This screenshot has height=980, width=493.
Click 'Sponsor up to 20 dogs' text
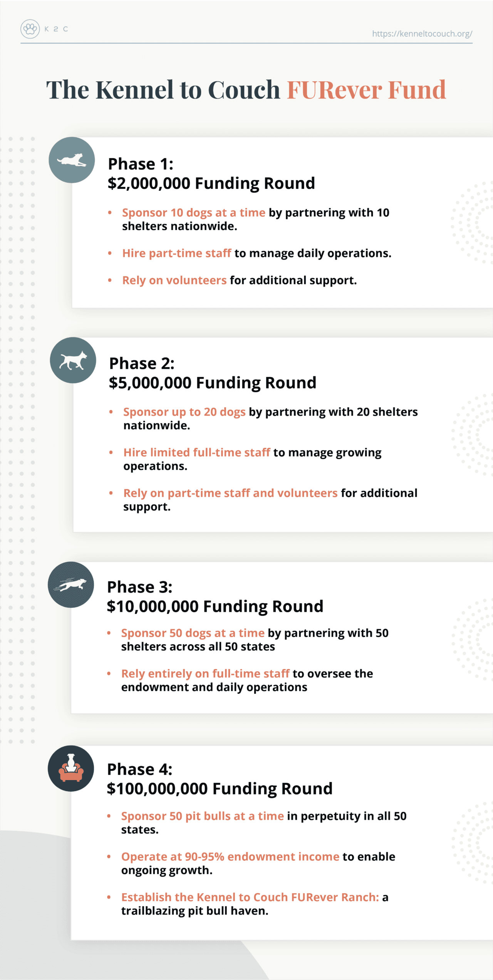tap(184, 412)
